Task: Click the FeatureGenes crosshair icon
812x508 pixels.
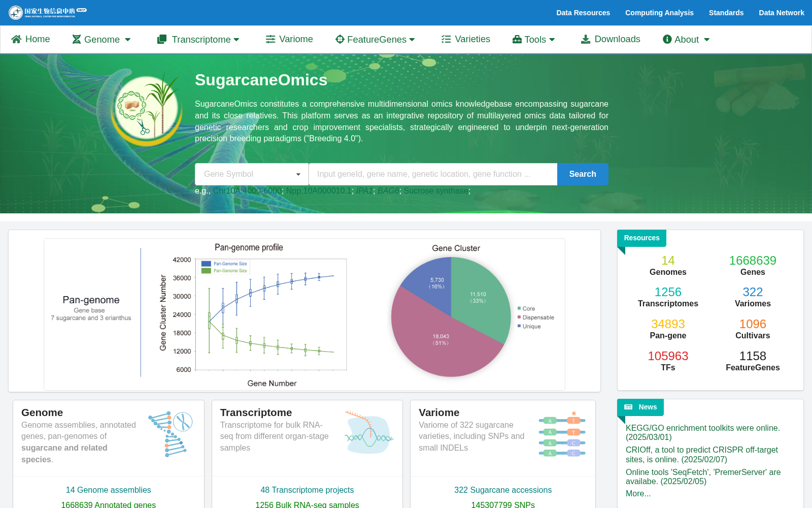Action: (340, 39)
